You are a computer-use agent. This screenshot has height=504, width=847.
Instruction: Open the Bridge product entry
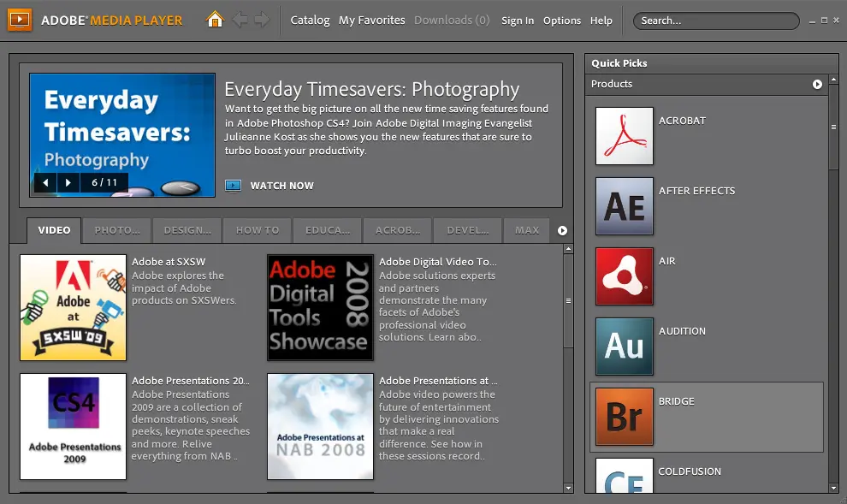625,417
